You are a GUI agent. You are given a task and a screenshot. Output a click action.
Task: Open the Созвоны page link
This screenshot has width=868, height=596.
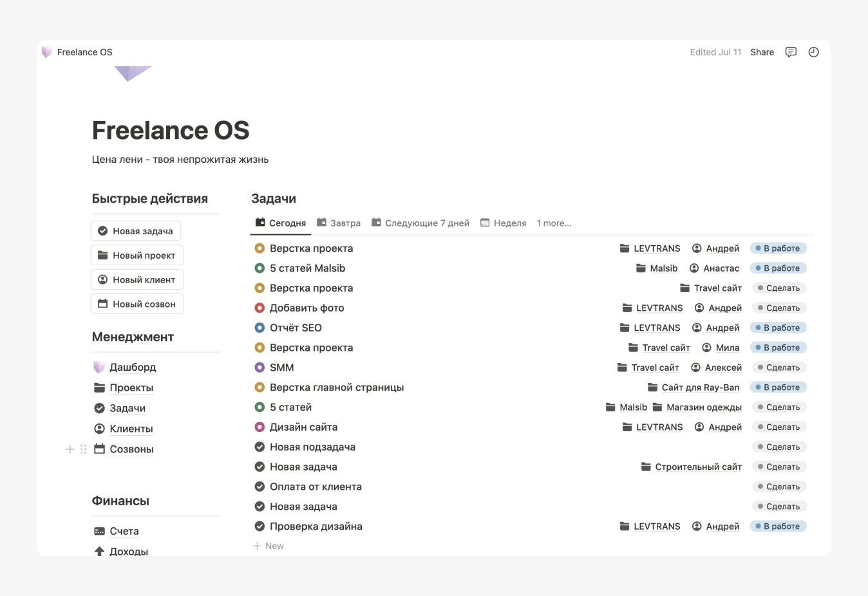[x=131, y=449]
